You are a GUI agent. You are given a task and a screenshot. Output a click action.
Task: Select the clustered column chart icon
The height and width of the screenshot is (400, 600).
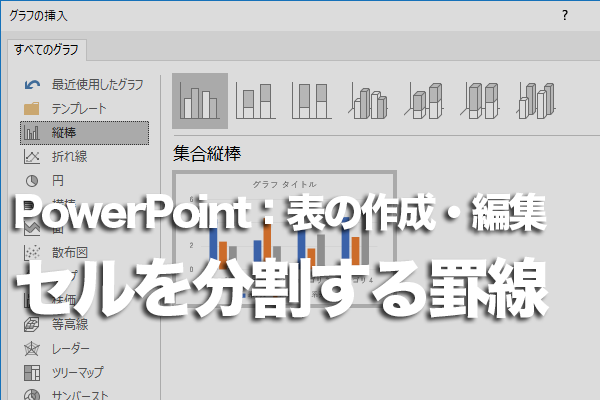[x=200, y=101]
